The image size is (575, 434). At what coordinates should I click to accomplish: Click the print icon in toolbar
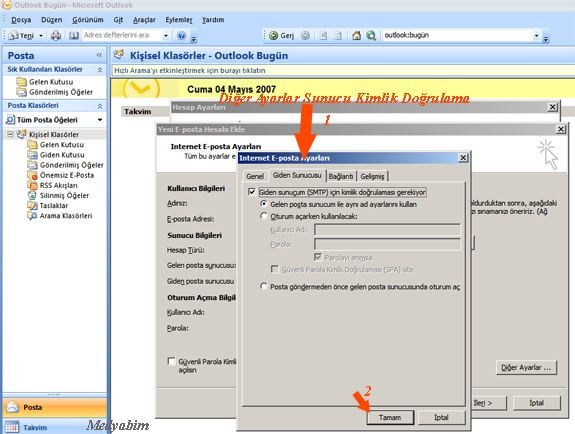tap(56, 36)
